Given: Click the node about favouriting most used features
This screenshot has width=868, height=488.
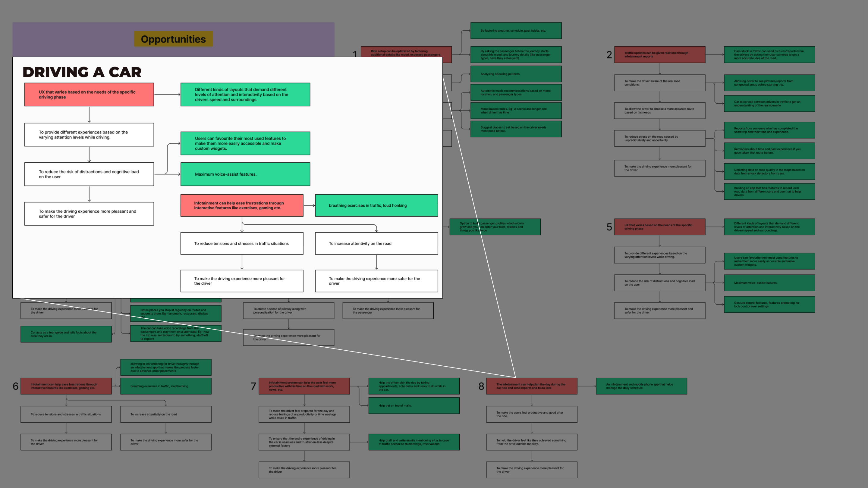Looking at the screenshot, I should click(245, 143).
